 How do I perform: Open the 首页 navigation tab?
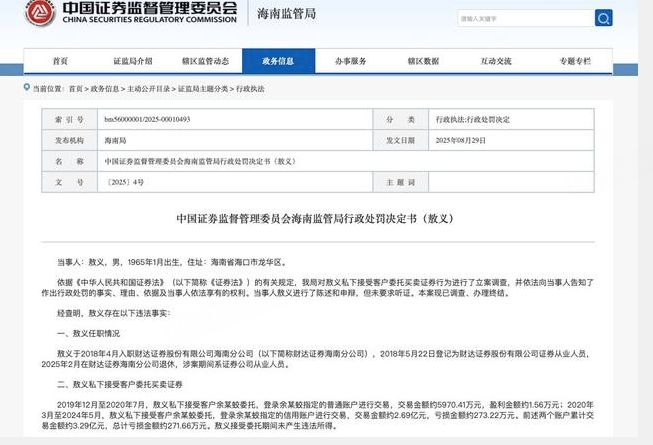60,61
